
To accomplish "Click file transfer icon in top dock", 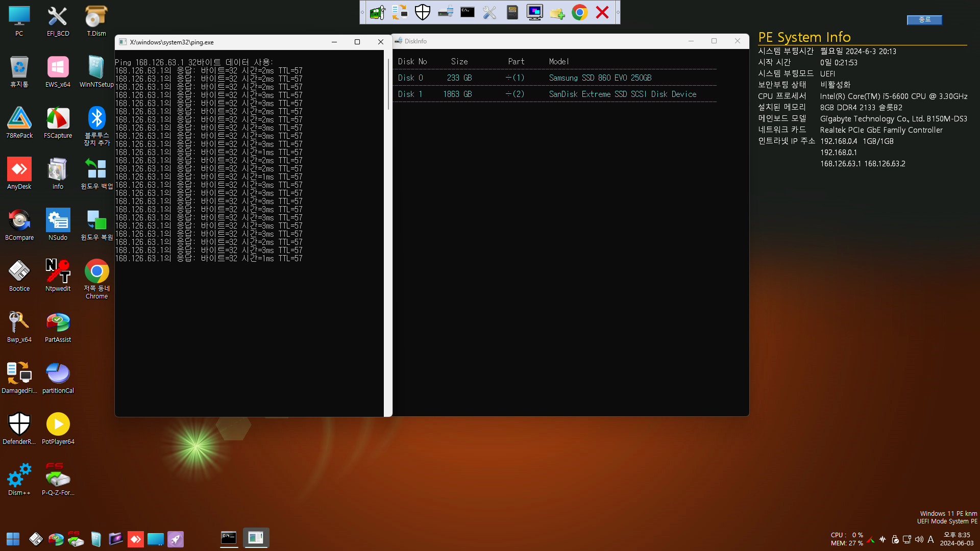I will coord(400,12).
